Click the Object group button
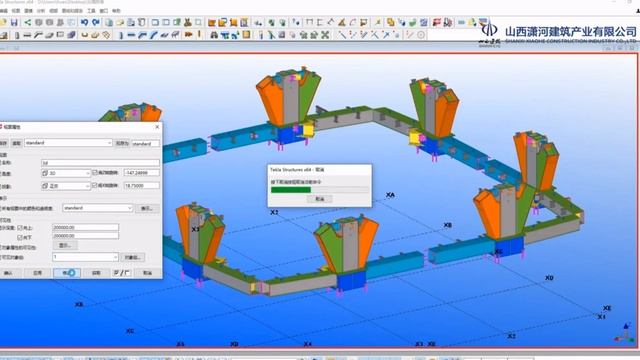 tap(132, 257)
